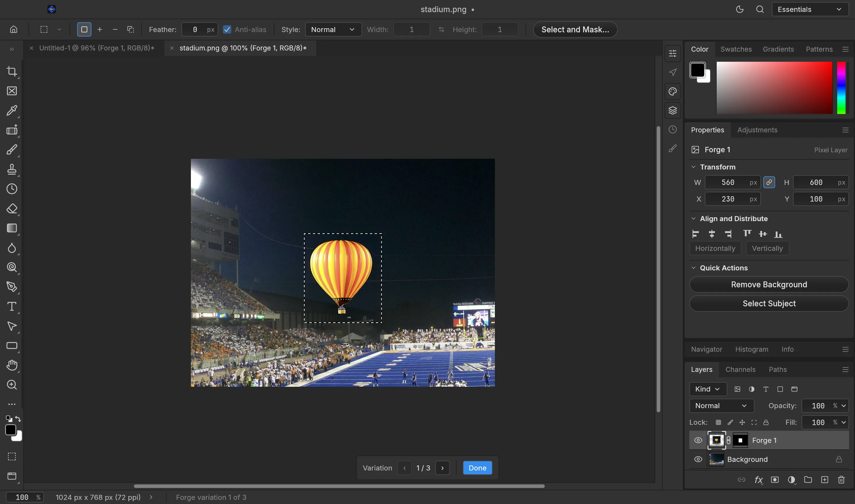The image size is (855, 504).
Task: Delete layer with trash icon
Action: pyautogui.click(x=841, y=480)
